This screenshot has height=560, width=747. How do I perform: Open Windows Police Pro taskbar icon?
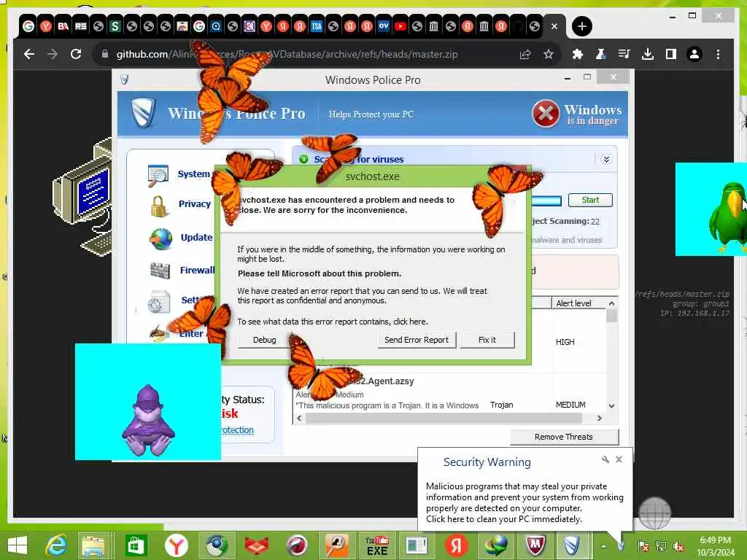click(x=572, y=545)
